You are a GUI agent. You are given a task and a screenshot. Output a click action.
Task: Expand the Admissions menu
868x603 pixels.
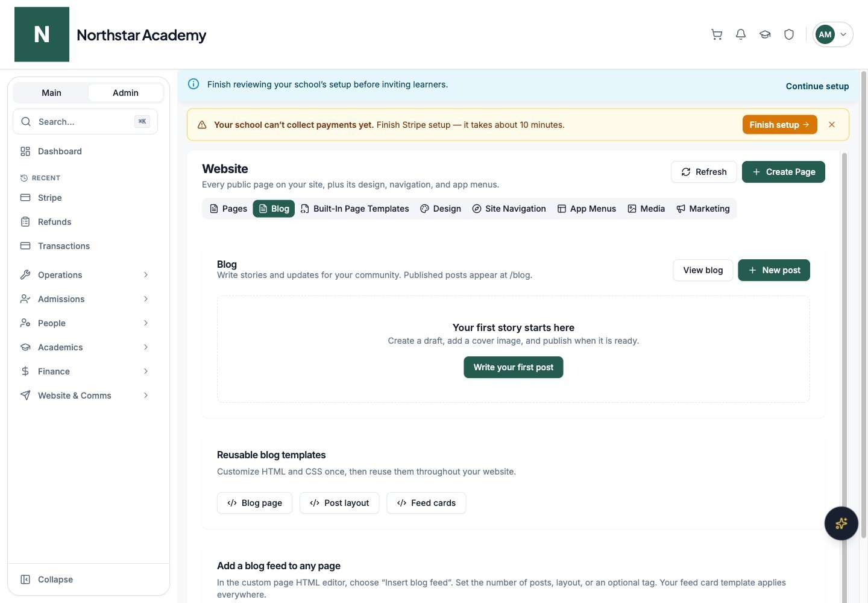click(x=85, y=299)
